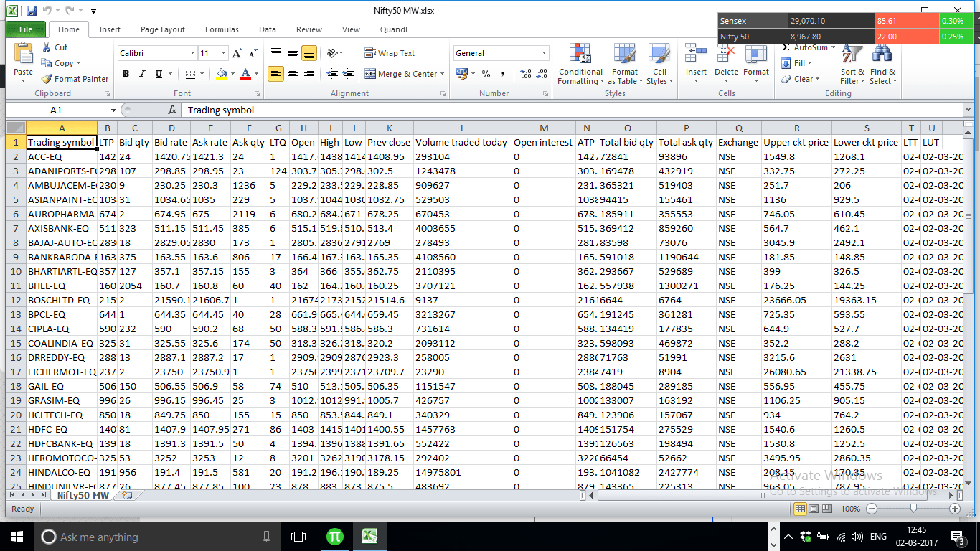Toggle Italic formatting
The width and height of the screenshot is (980, 551).
(x=142, y=74)
